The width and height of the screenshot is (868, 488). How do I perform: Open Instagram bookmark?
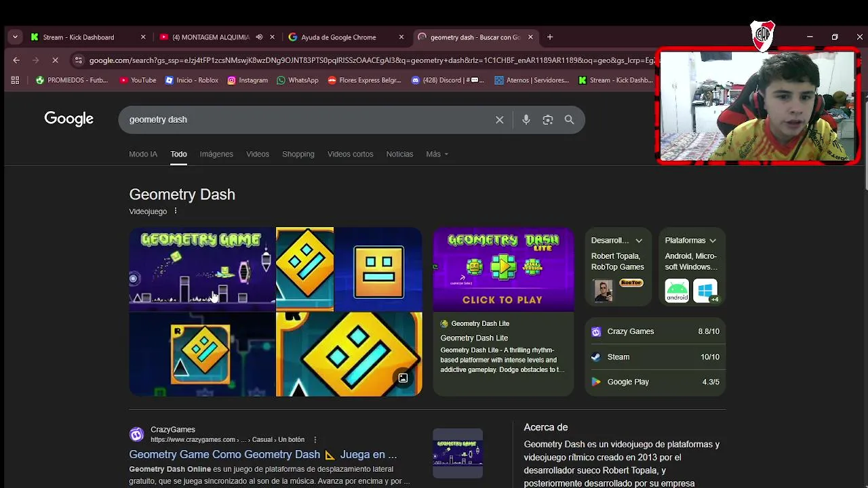point(248,80)
